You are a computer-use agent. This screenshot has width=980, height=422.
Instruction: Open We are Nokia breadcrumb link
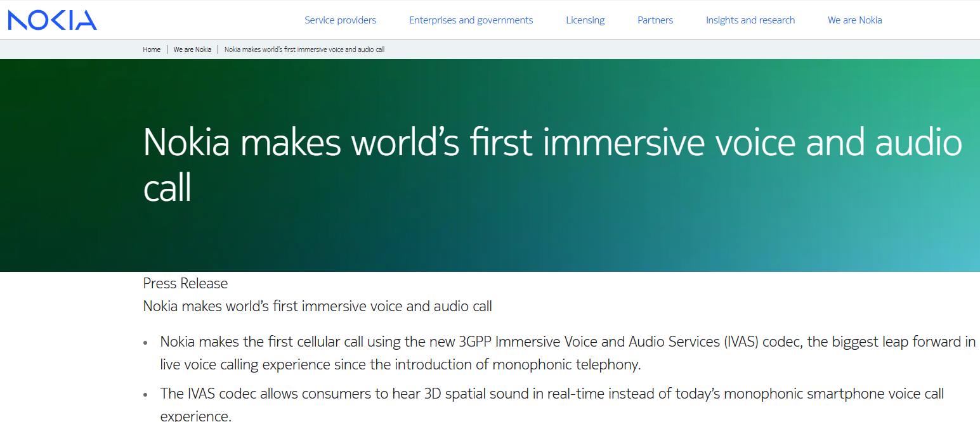[x=193, y=49]
